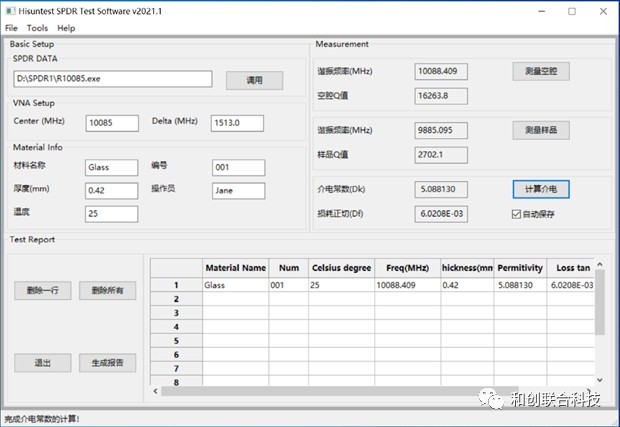Click the operator field containing Jane
Image resolution: width=620 pixels, height=427 pixels.
click(x=238, y=191)
